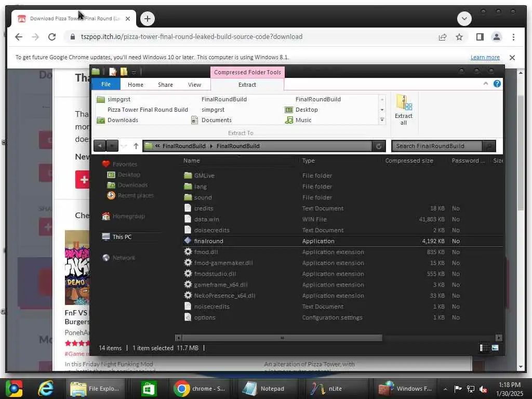
Task: Select Compressed Folder Tools contextual tab
Action: tap(247, 72)
